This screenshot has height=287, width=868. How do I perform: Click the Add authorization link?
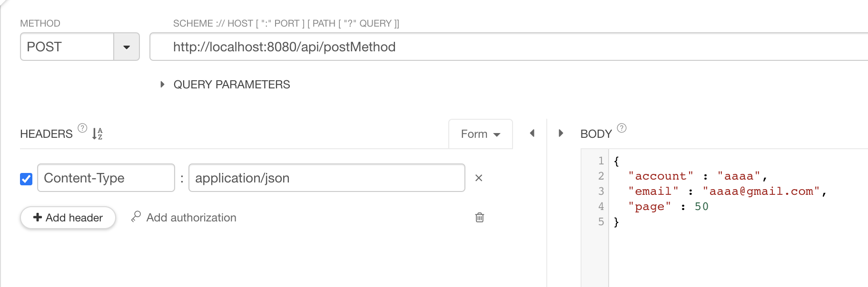[x=191, y=218]
